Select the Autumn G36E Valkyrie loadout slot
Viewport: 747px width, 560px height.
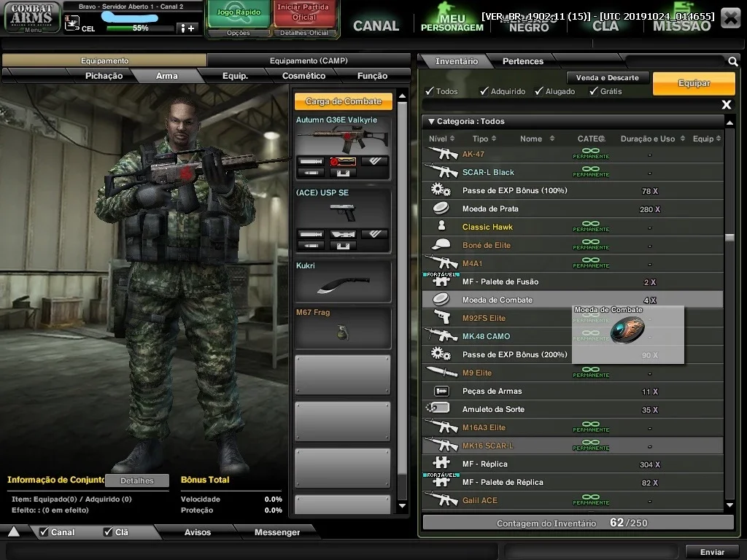click(343, 147)
